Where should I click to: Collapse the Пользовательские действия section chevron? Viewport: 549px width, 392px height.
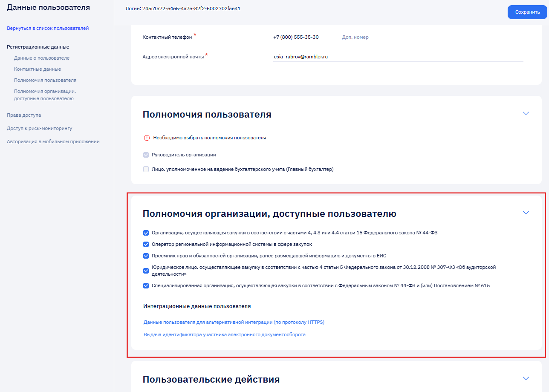(x=526, y=378)
